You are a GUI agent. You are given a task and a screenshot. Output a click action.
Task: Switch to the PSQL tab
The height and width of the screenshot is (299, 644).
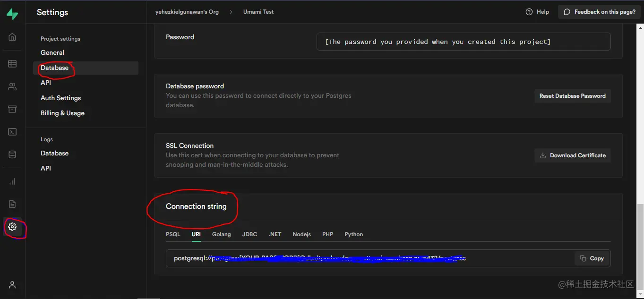(x=173, y=234)
